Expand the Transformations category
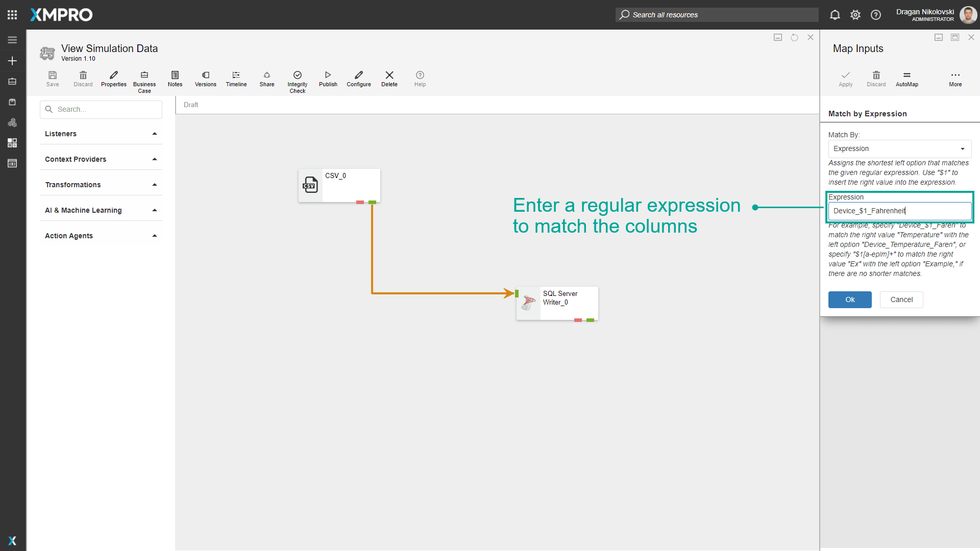The width and height of the screenshot is (980, 551). [x=101, y=185]
